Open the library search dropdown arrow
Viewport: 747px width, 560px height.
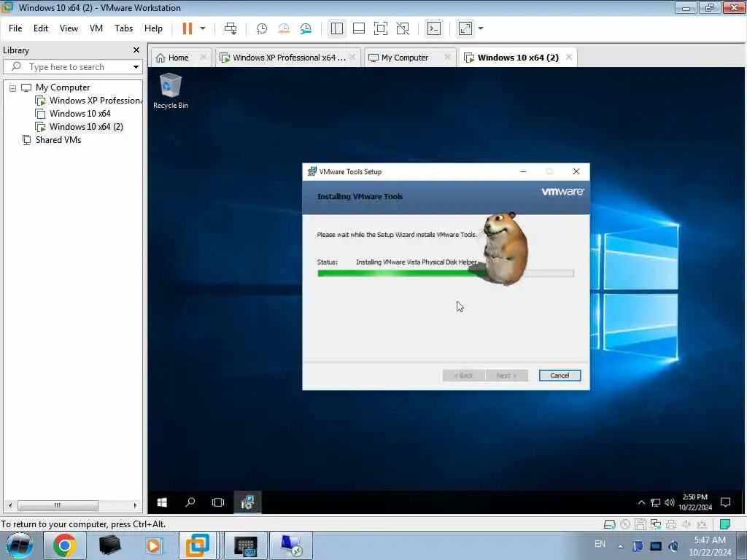click(136, 67)
